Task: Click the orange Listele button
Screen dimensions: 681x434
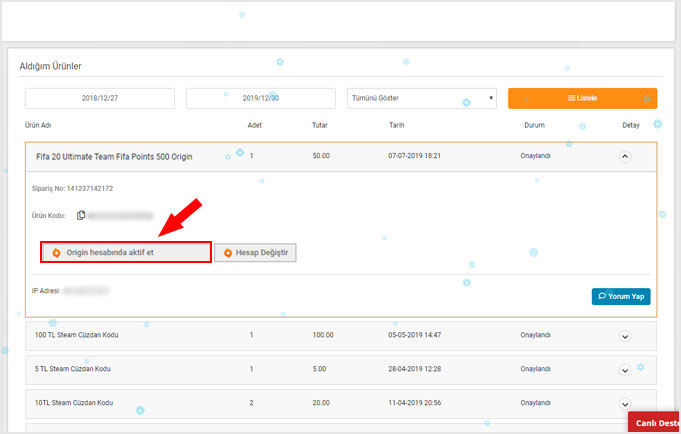Action: tap(582, 98)
